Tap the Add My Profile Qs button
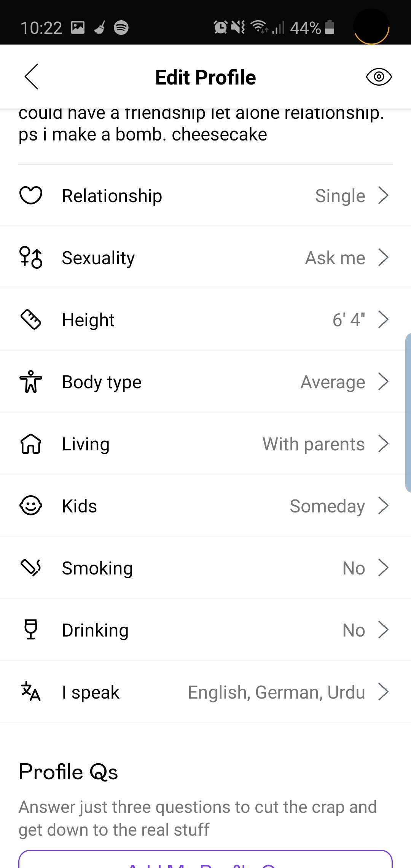Screen dimensions: 411x868 tap(205, 860)
